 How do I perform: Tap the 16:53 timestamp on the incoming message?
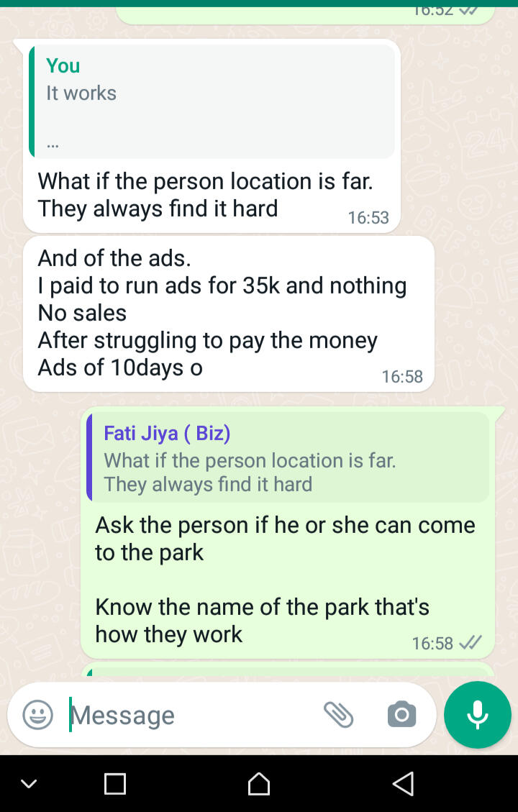pos(368,218)
